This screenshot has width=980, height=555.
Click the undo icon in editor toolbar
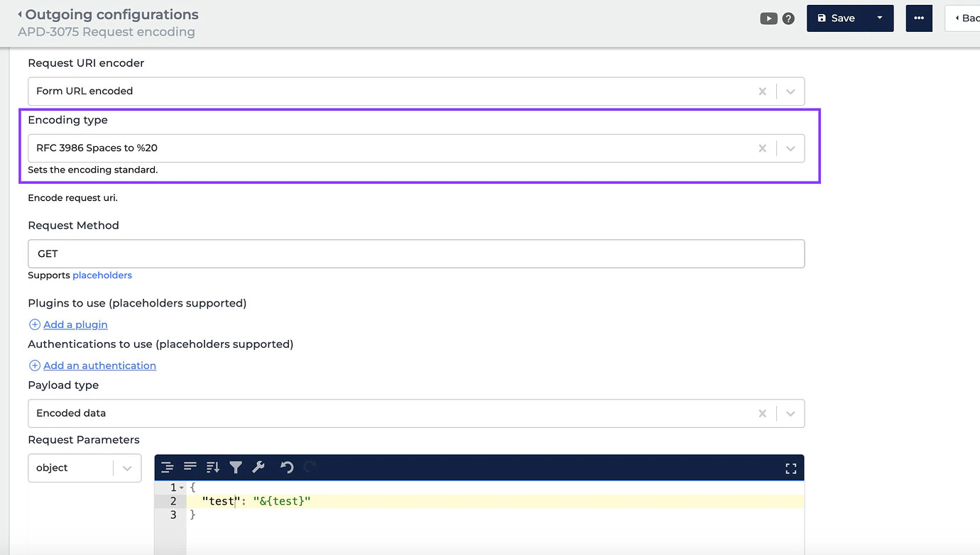pos(287,467)
